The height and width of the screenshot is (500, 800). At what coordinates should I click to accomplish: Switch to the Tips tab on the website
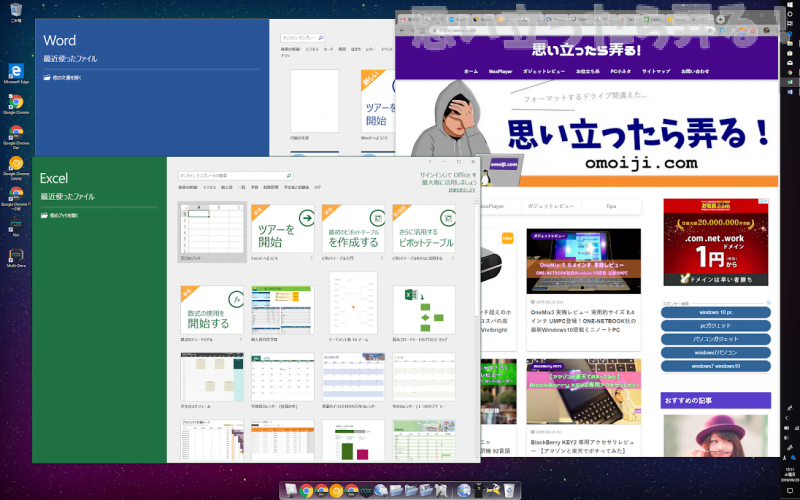[x=611, y=206]
